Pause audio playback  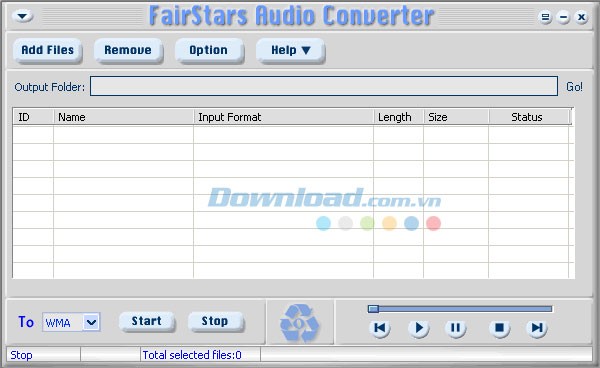coord(455,328)
